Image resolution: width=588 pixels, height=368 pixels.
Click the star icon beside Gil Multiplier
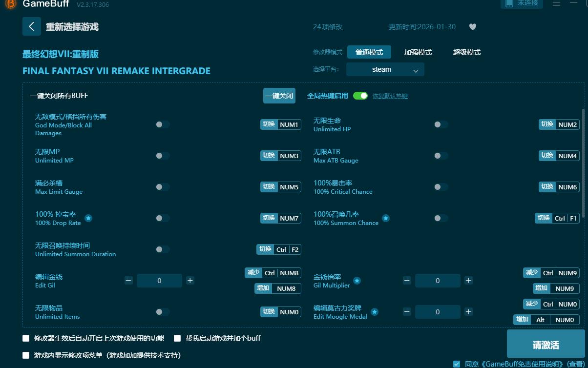[x=357, y=281]
